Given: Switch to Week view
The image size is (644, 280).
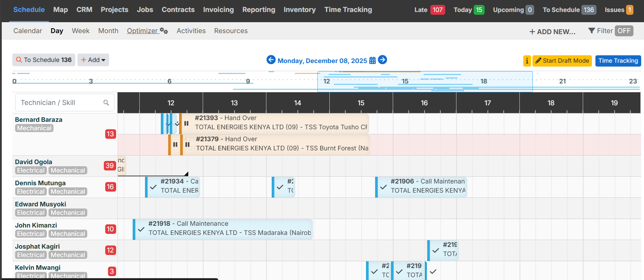Looking at the screenshot, I should click(81, 31).
